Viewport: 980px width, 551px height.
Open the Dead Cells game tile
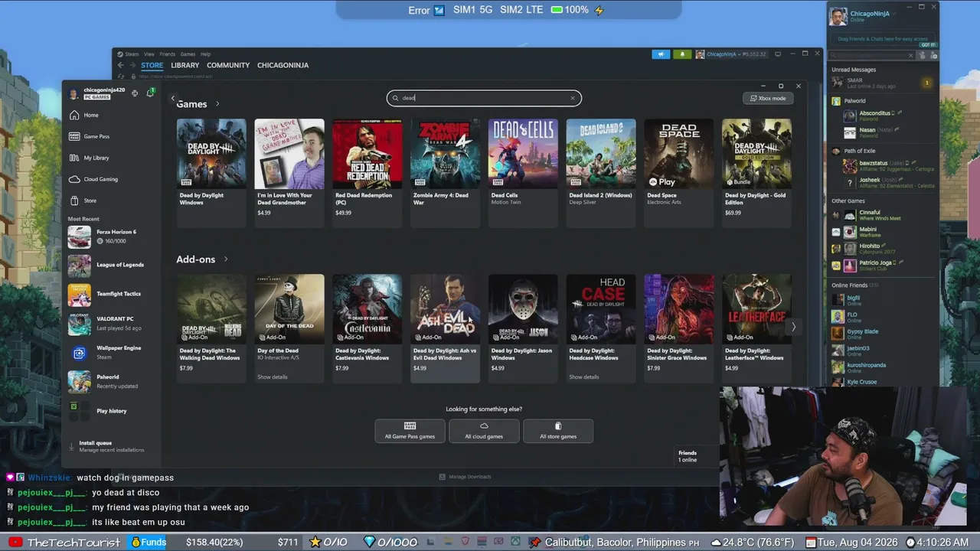[523, 173]
